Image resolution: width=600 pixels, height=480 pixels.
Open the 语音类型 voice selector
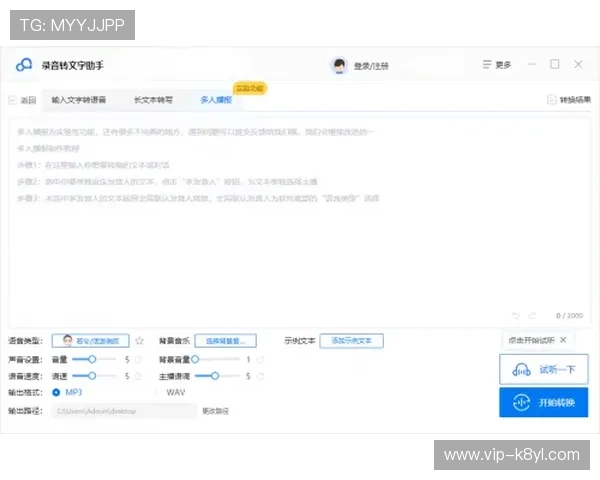[90, 341]
